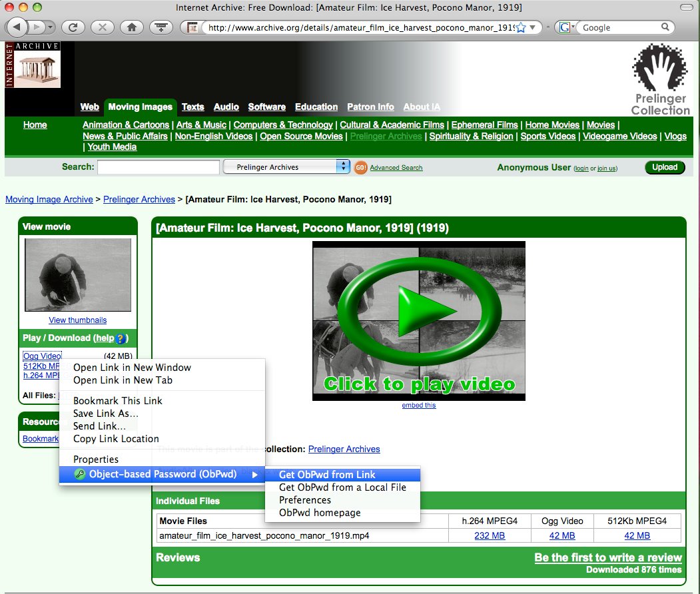This screenshot has height=594, width=700.
Task: Click the Internet Archive logo
Action: (33, 65)
